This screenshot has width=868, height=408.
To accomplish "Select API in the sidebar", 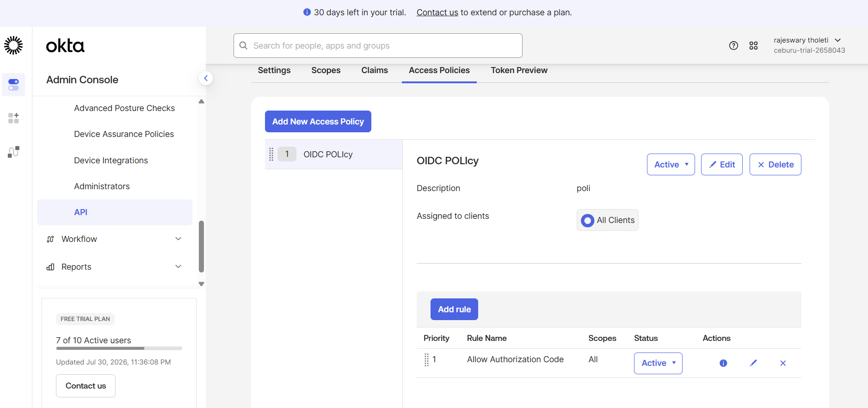I will pos(115,212).
